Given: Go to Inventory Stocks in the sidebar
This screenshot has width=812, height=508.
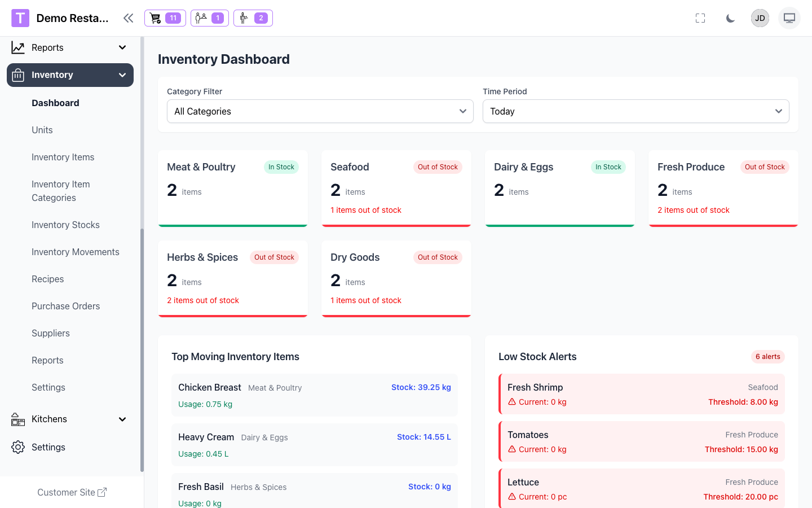Looking at the screenshot, I should pos(65,225).
